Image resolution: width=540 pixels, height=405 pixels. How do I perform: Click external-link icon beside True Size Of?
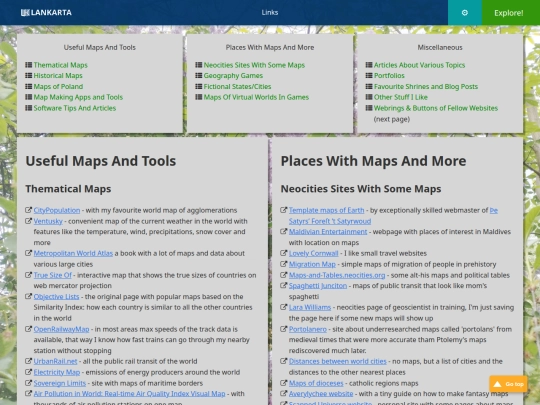29,275
